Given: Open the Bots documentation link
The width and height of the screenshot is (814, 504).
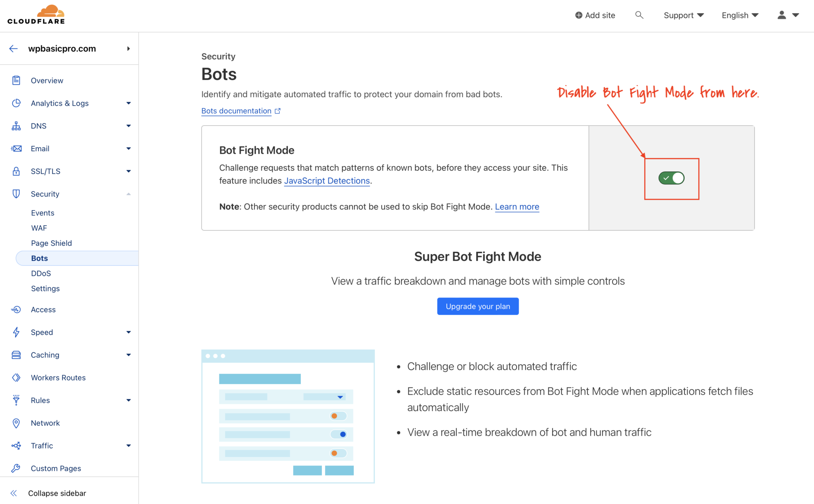Looking at the screenshot, I should tap(236, 111).
